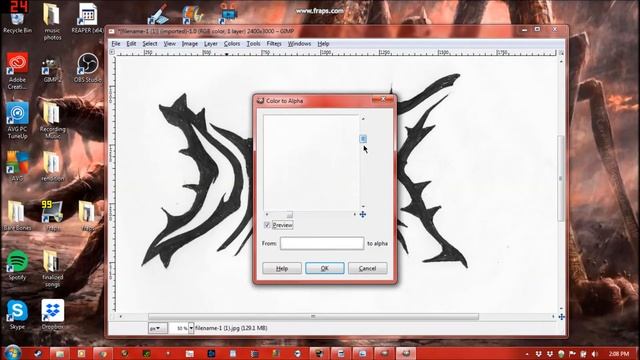Launch Skype from the desktop

pos(17,315)
